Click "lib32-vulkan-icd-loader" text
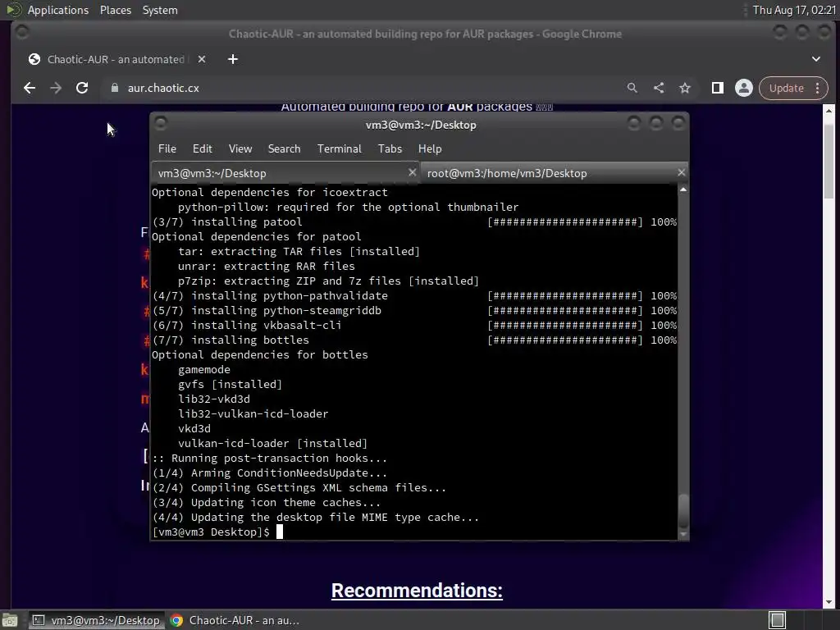This screenshot has height=630, width=840. (x=253, y=414)
